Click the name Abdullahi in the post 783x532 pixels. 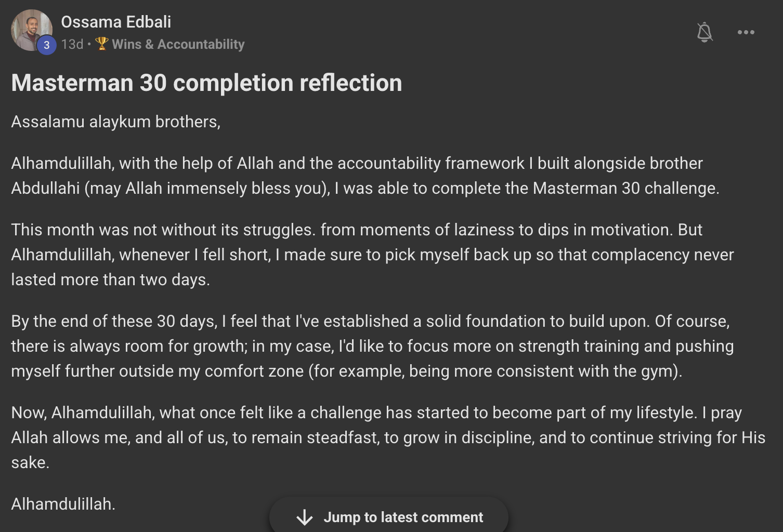[46, 188]
